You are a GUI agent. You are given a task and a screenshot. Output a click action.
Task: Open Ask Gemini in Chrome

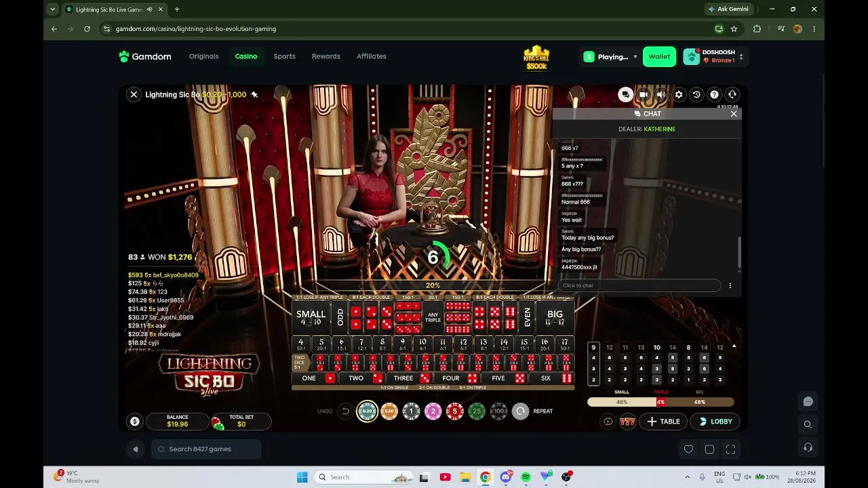728,9
